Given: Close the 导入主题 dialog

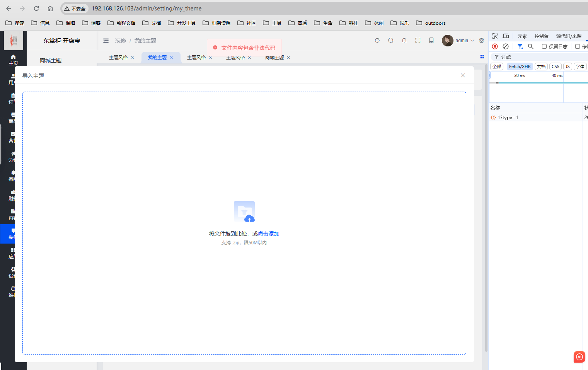Looking at the screenshot, I should point(463,75).
